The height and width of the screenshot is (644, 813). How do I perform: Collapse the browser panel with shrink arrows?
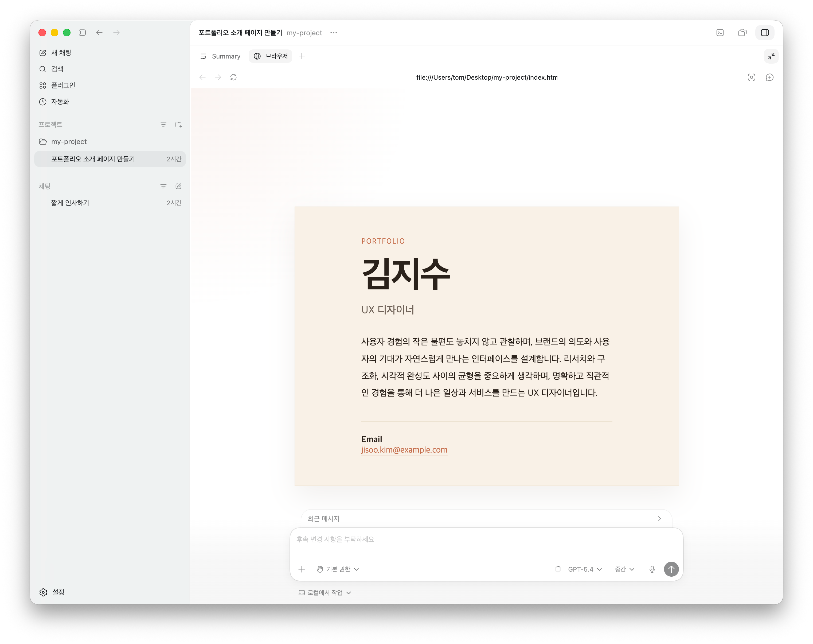coord(771,56)
